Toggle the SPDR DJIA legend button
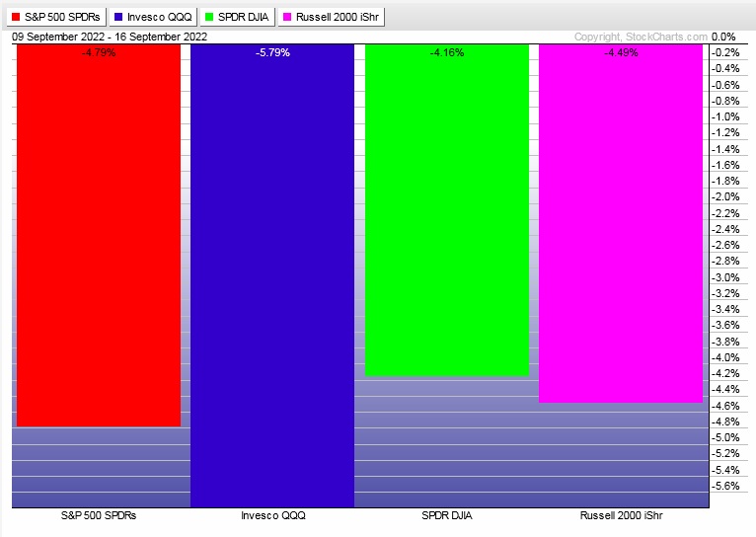 237,17
